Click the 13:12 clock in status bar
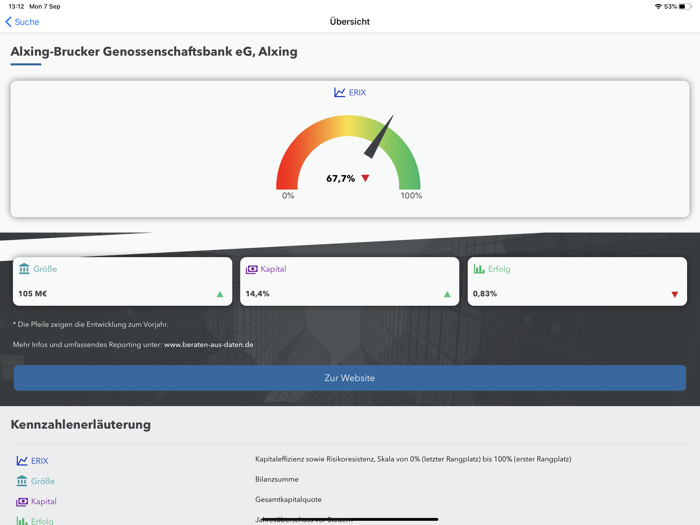 tap(16, 6)
